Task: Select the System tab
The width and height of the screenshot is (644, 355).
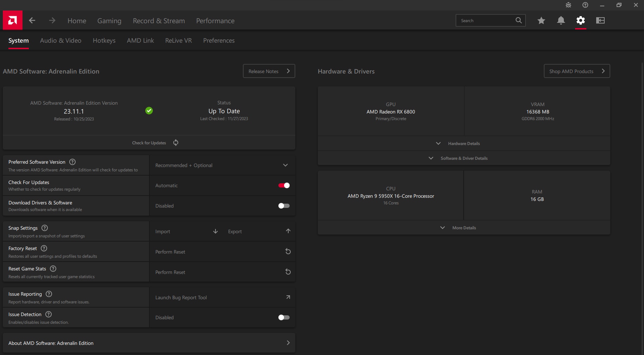Action: click(x=19, y=40)
